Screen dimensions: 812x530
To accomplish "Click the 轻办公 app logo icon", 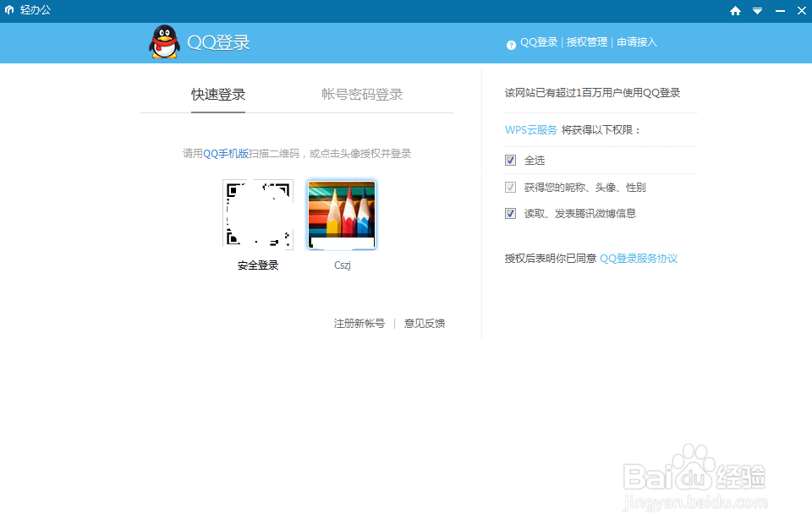I will (9, 10).
